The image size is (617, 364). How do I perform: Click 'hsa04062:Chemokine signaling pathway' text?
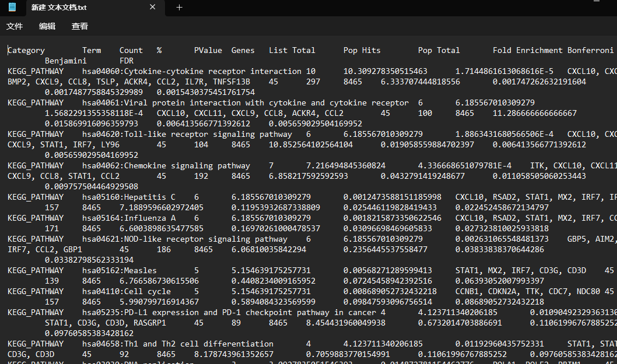tap(166, 165)
